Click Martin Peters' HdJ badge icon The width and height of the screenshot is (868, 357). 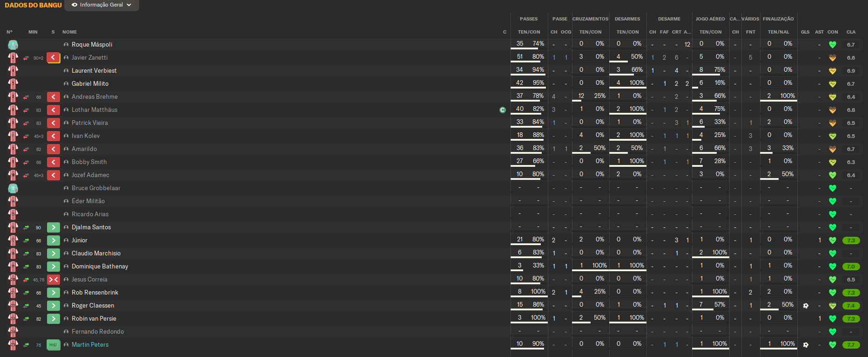point(54,345)
